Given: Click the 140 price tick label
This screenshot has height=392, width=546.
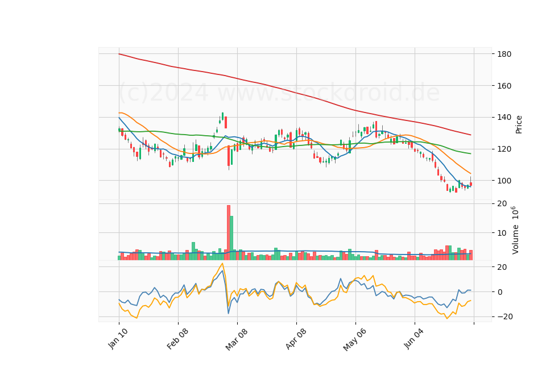Looking at the screenshot, I should click(x=504, y=117).
